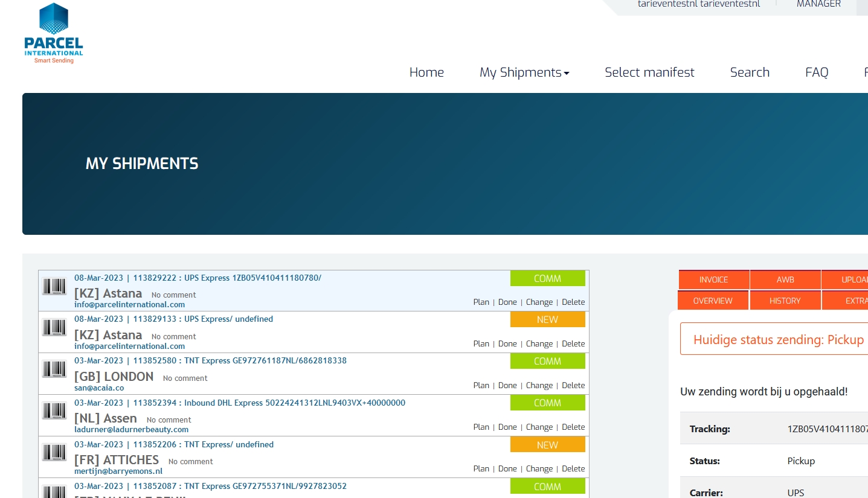
Task: Click barcode icon for shipment 113852087
Action: tap(54, 491)
